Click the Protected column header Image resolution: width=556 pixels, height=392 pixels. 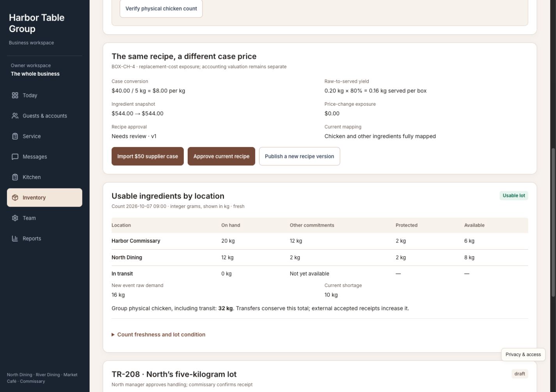[x=407, y=225]
